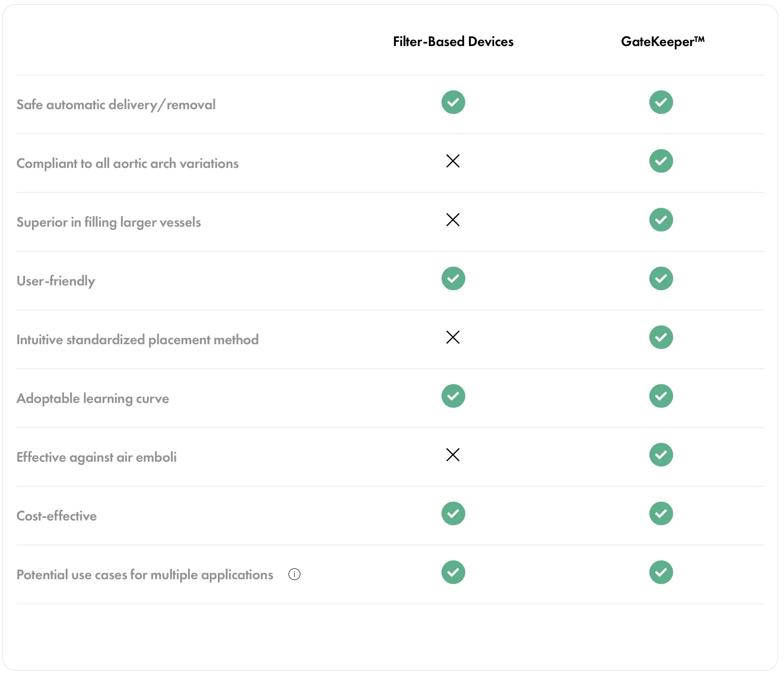Click Filter-Based check for multiple applications row

point(453,572)
